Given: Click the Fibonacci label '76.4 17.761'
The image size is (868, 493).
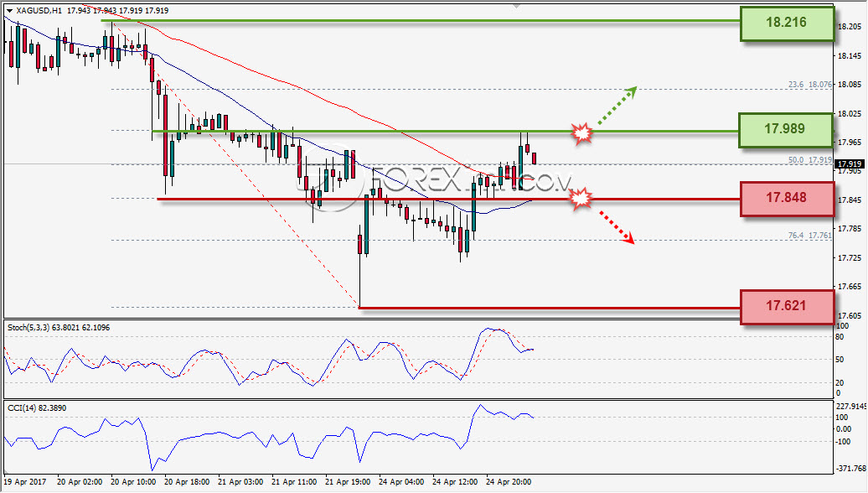Looking at the screenshot, I should pos(810,236).
